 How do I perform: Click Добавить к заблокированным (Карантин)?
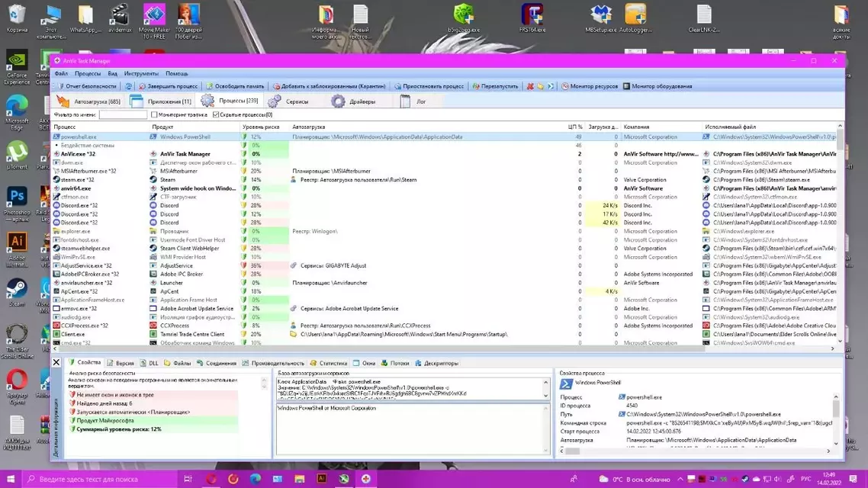(x=329, y=86)
